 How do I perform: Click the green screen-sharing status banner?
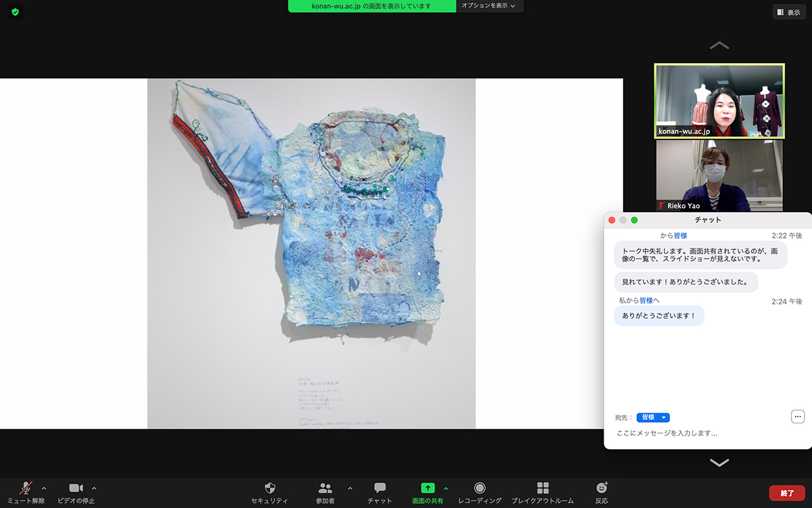tap(371, 6)
